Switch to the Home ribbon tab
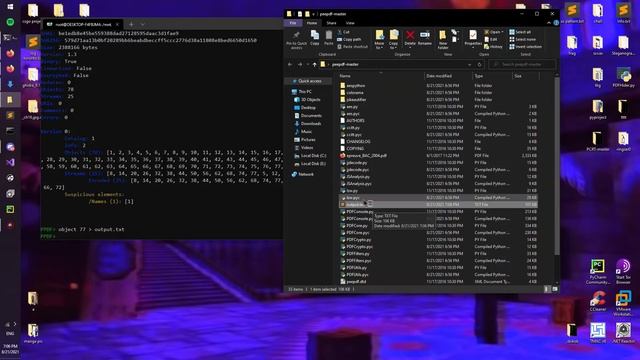 [x=312, y=23]
